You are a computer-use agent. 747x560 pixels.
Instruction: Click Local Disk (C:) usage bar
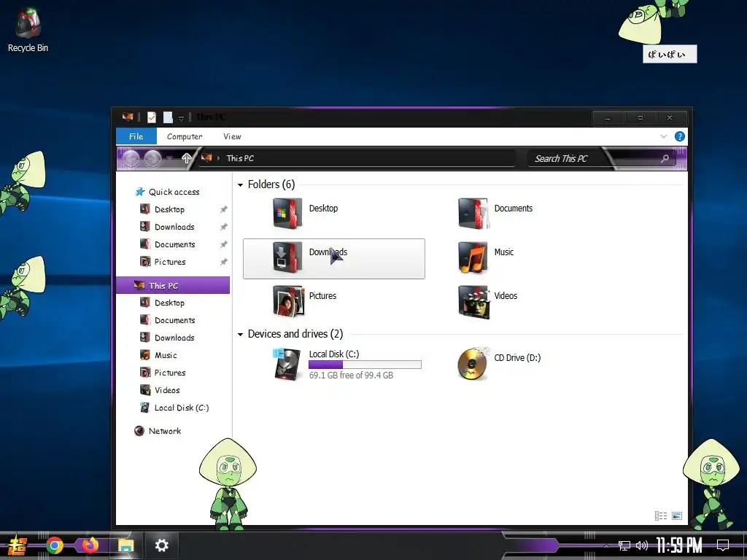tap(365, 365)
